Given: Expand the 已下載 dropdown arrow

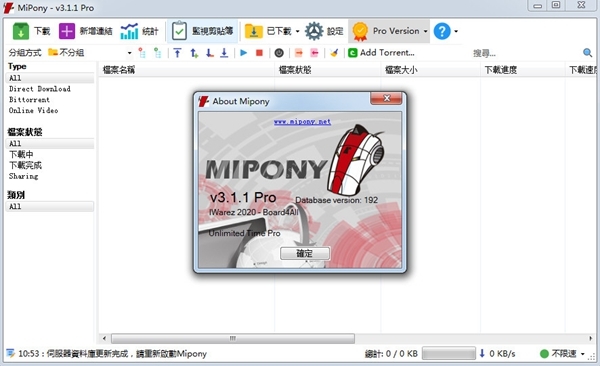Looking at the screenshot, I should [297, 31].
